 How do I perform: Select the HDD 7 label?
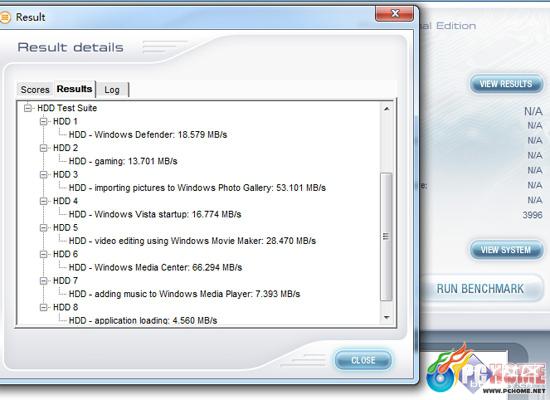point(65,281)
